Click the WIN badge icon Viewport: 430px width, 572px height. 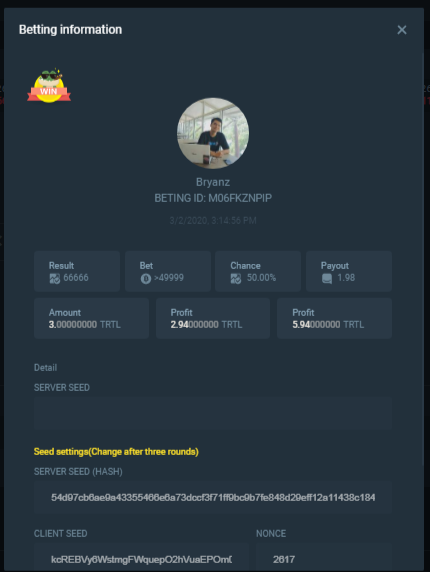pos(49,85)
